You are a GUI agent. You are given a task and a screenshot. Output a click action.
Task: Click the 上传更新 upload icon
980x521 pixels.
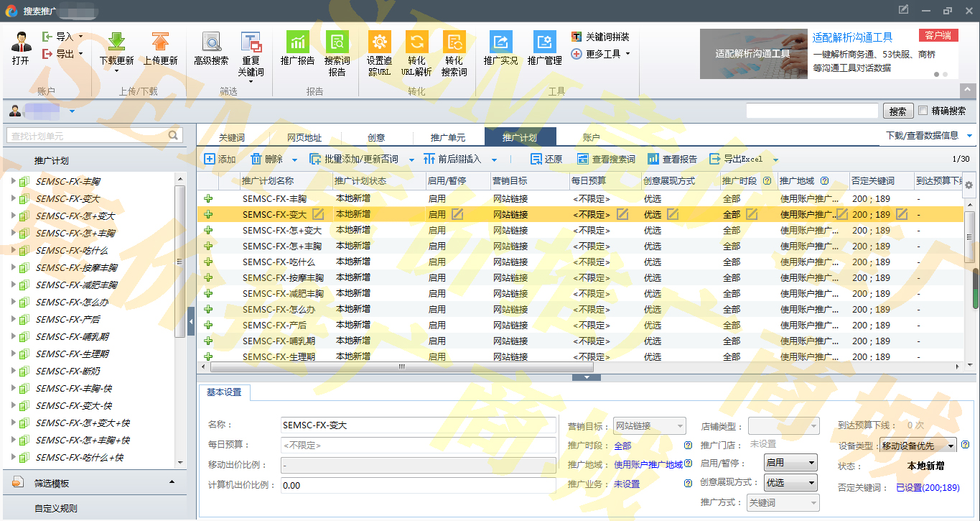pyautogui.click(x=160, y=42)
